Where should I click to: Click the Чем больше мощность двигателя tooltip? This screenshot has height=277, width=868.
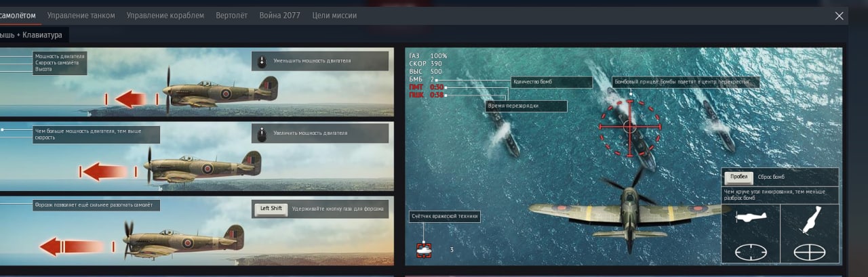(x=96, y=133)
